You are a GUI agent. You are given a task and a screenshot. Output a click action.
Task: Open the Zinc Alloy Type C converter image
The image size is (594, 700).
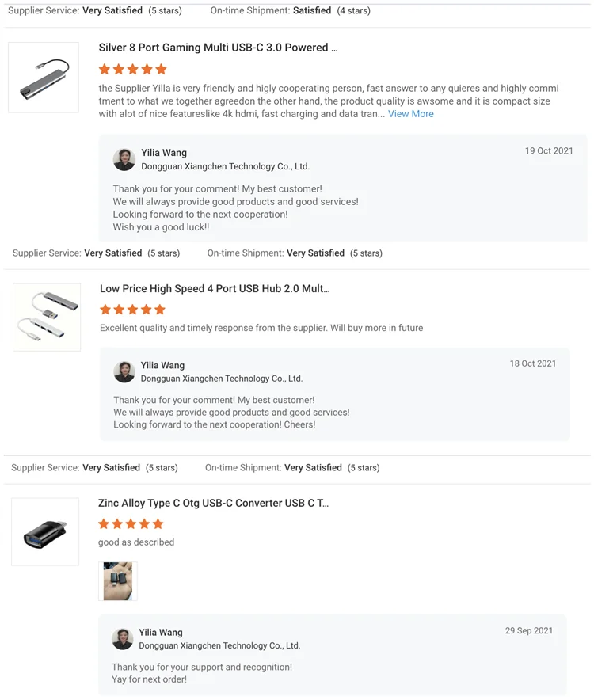tap(45, 531)
